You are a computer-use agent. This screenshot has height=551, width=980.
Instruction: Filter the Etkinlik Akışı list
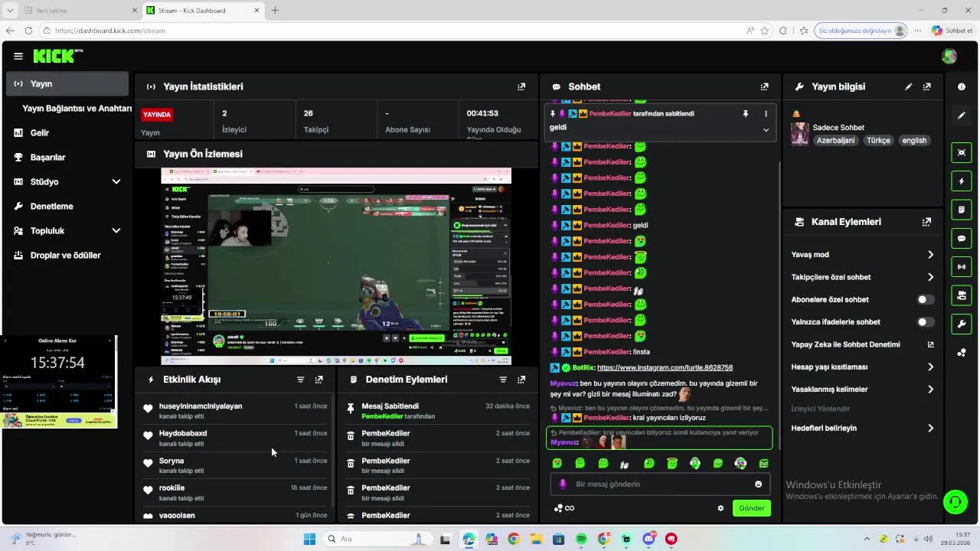tap(300, 380)
